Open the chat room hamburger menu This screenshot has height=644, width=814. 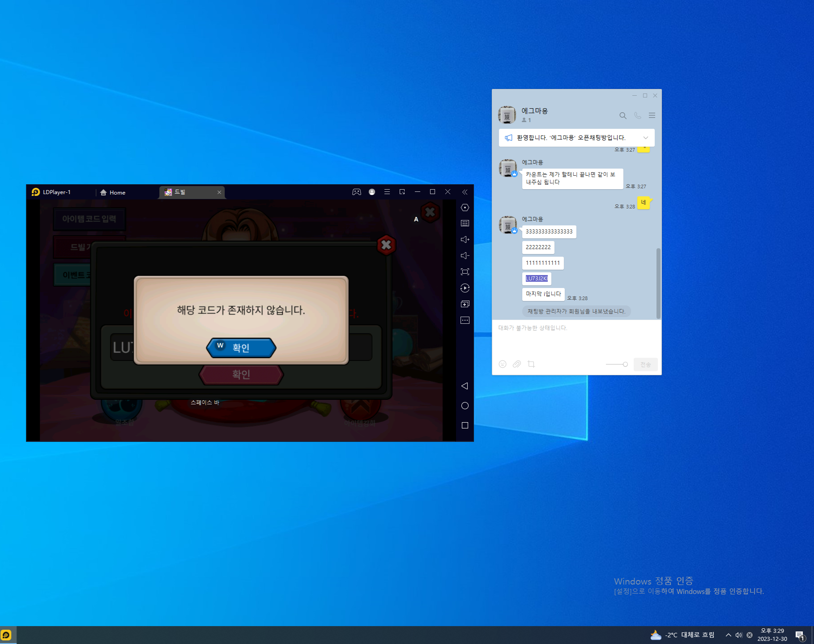tap(652, 115)
